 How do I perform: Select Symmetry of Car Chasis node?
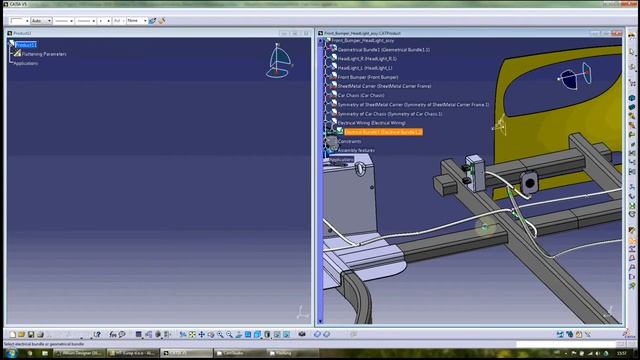coord(390,114)
